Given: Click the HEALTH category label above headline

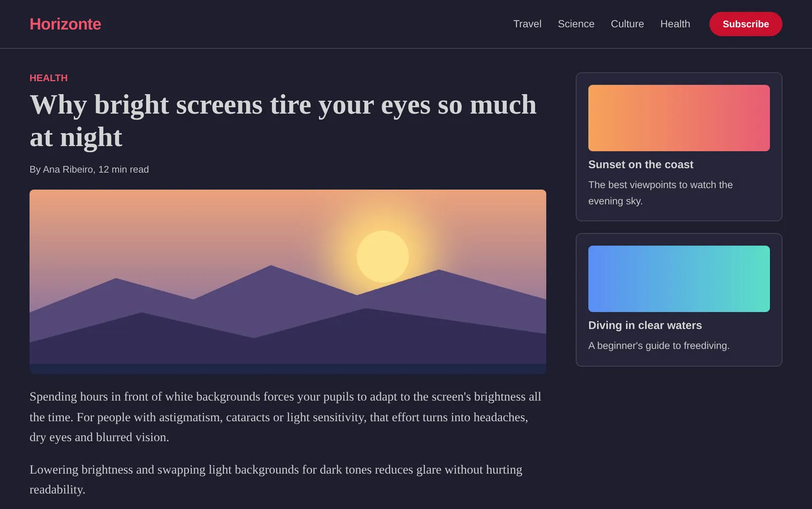Looking at the screenshot, I should pos(49,78).
